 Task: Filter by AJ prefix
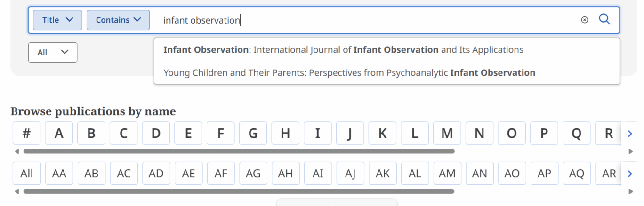pyautogui.click(x=350, y=174)
